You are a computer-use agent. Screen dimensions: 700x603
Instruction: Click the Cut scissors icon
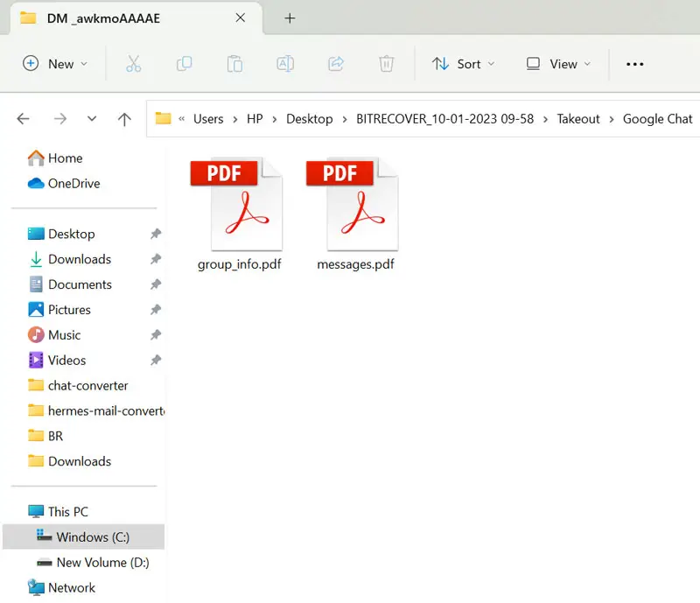(133, 64)
